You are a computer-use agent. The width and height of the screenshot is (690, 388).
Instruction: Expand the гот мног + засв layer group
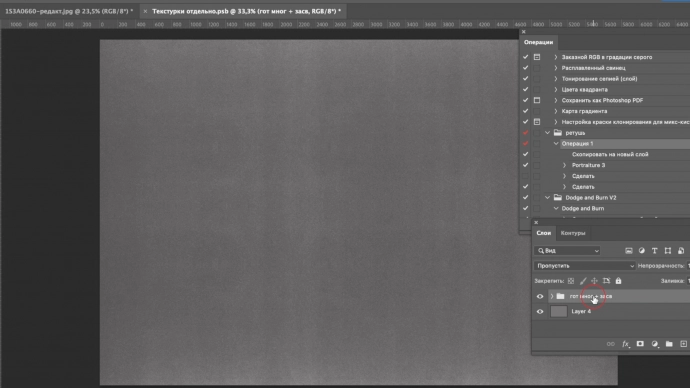(552, 296)
